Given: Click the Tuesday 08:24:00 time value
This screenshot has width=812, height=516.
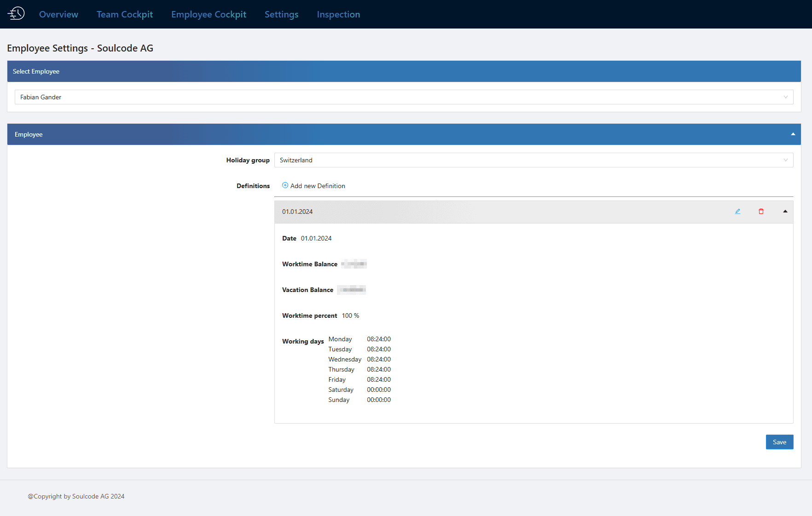Looking at the screenshot, I should pyautogui.click(x=379, y=349).
